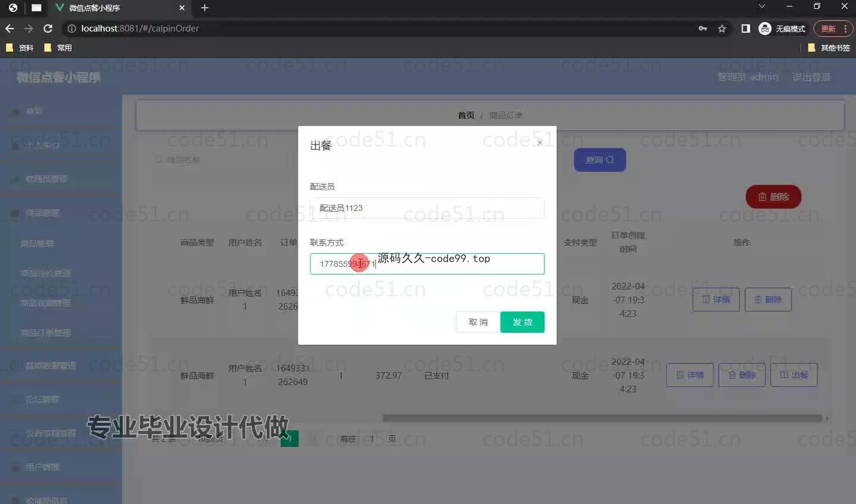
Task: Go to 首页 breadcrumb link
Action: (466, 115)
